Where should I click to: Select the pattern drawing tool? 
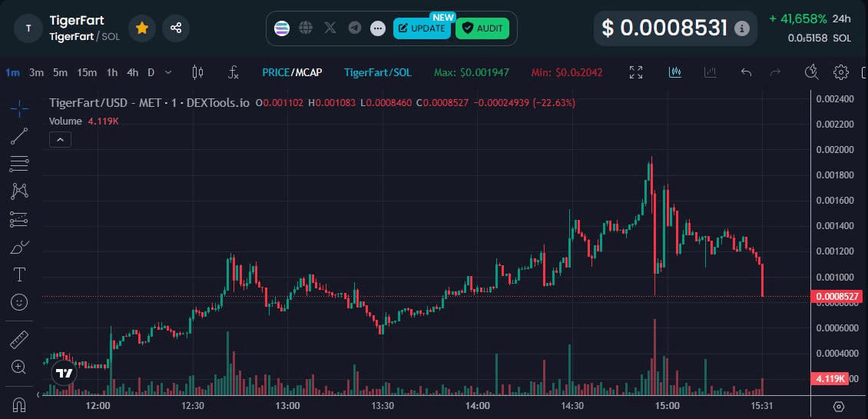19,191
